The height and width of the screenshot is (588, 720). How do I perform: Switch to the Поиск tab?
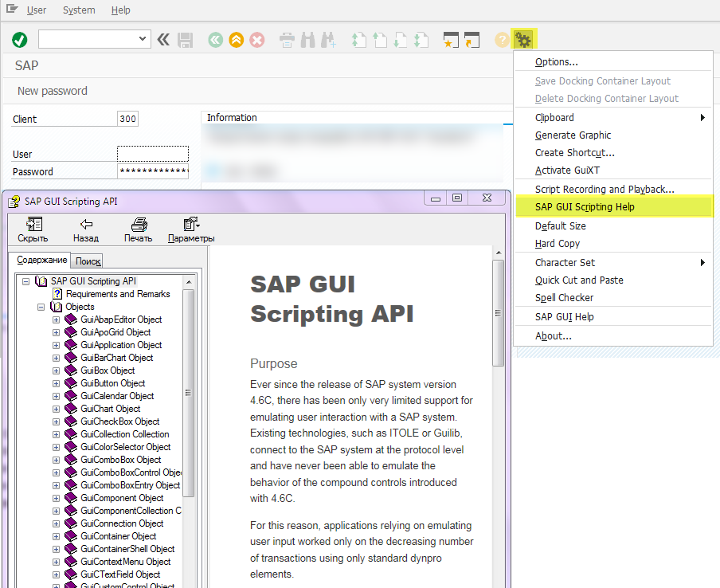88,261
